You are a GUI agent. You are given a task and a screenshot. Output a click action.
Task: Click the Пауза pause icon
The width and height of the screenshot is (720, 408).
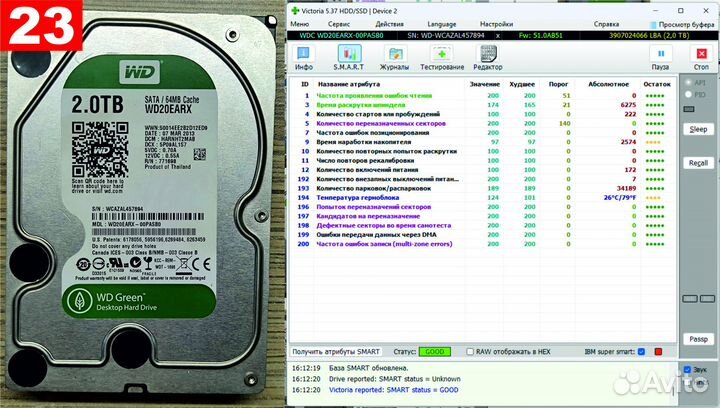(660, 58)
